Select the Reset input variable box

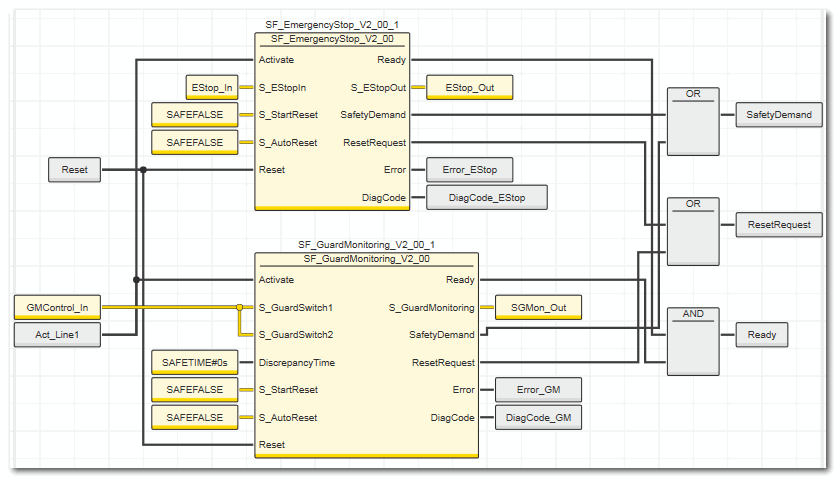click(75, 170)
